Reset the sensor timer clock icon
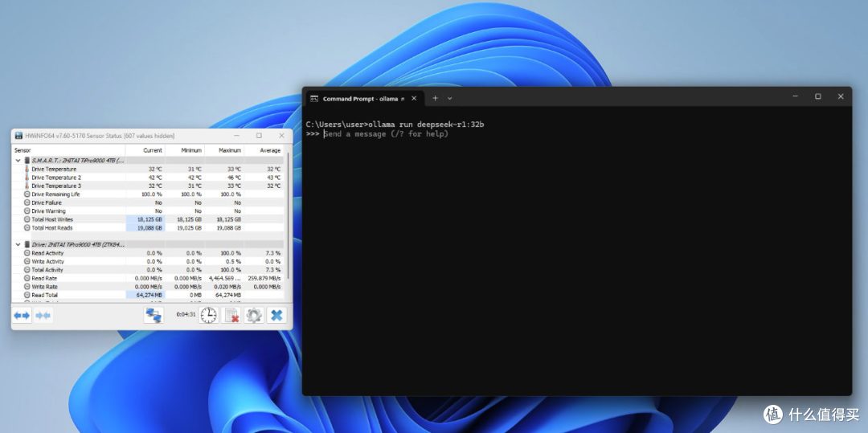Viewport: 868px width, 433px height. (209, 316)
